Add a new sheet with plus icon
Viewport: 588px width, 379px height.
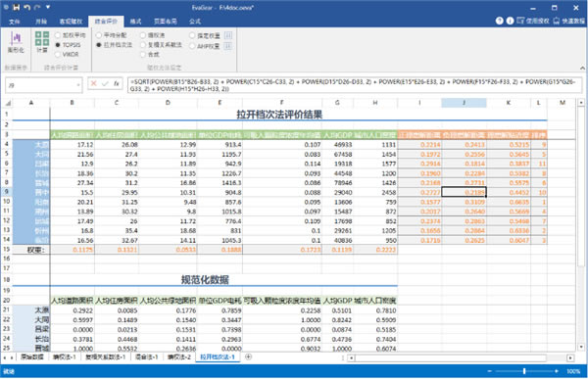248,356
